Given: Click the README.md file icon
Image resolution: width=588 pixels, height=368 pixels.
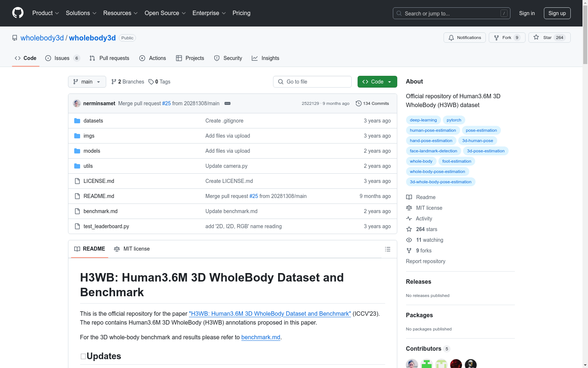Looking at the screenshot, I should pos(77,196).
